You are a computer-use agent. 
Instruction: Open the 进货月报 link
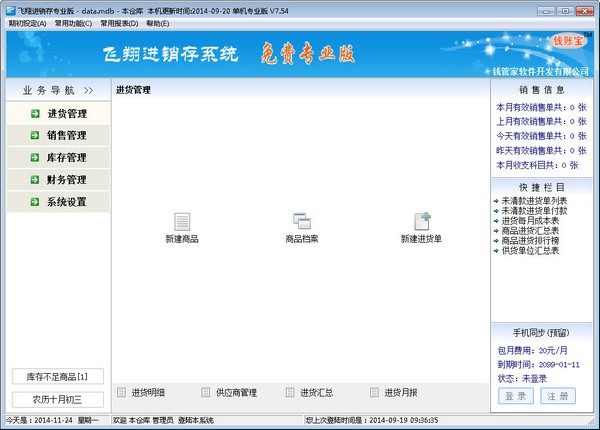pyautogui.click(x=401, y=393)
